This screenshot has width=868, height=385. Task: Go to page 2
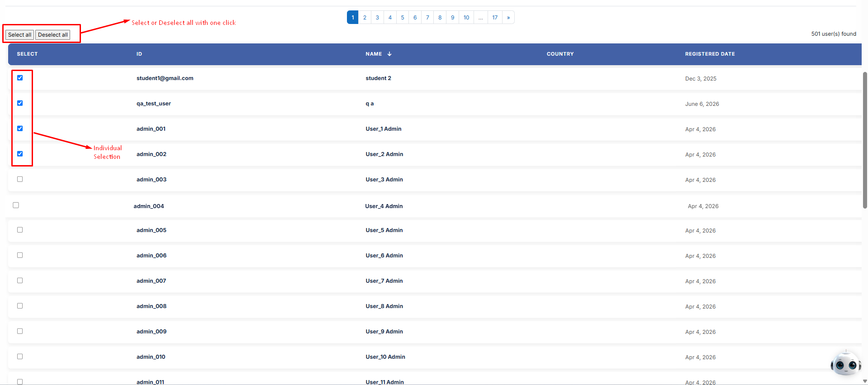click(x=365, y=18)
